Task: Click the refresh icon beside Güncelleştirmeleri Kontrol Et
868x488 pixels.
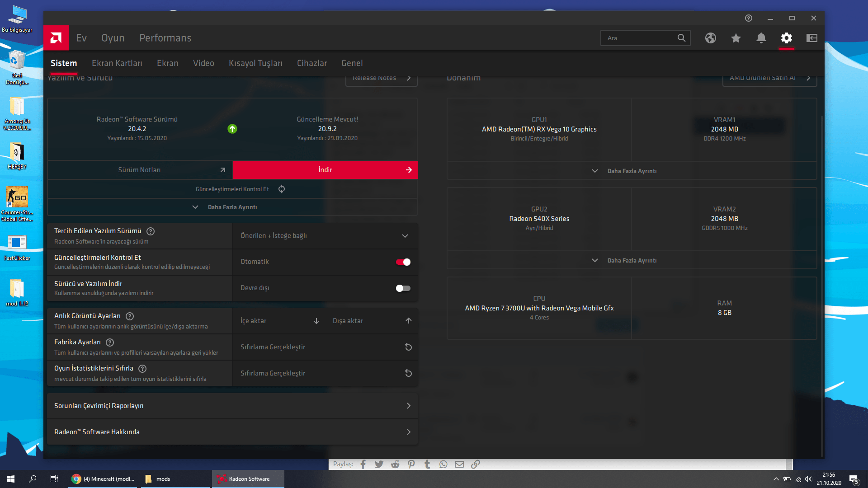Action: [x=282, y=189]
